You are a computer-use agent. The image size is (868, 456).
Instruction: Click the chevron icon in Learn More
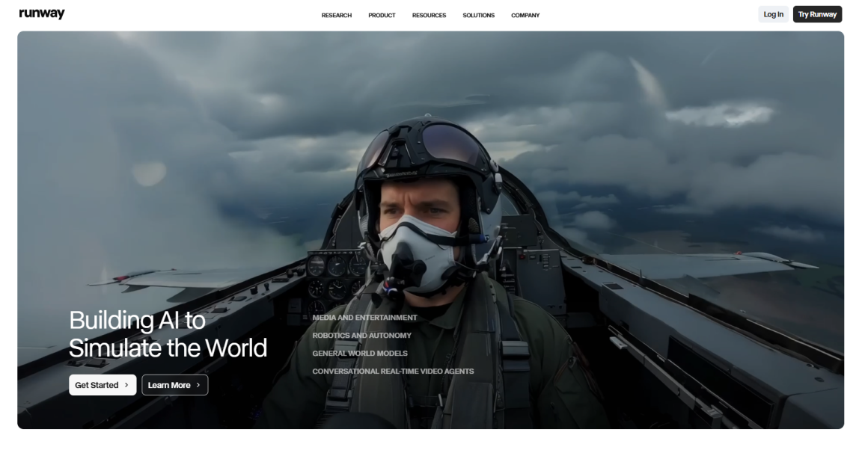(x=198, y=385)
